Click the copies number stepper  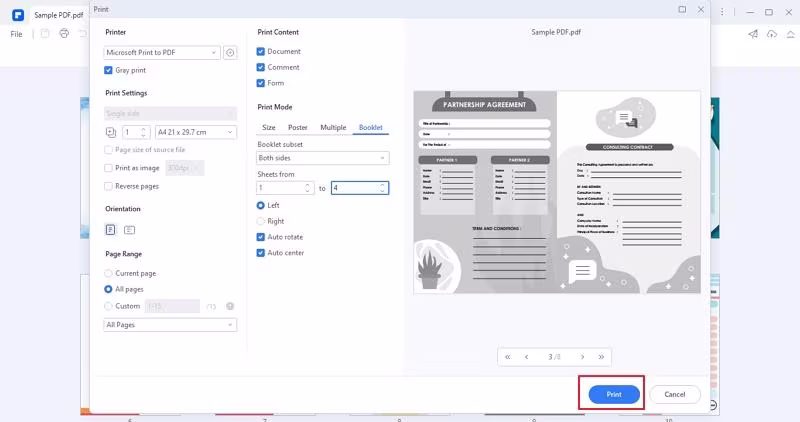tap(143, 132)
